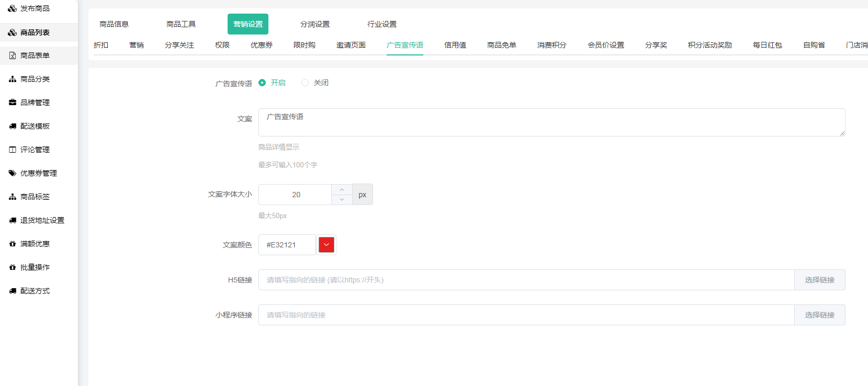Click the #E32121 color code field
This screenshot has height=386, width=868.
pos(287,245)
